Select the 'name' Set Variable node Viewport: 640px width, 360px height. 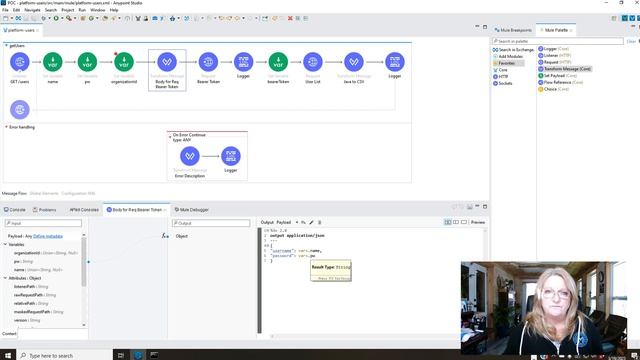53,62
